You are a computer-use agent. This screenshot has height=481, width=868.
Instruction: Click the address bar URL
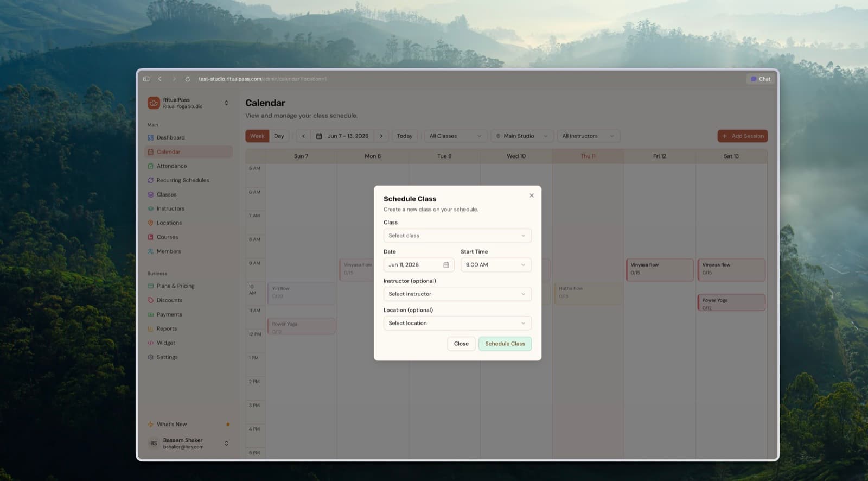pyautogui.click(x=263, y=79)
